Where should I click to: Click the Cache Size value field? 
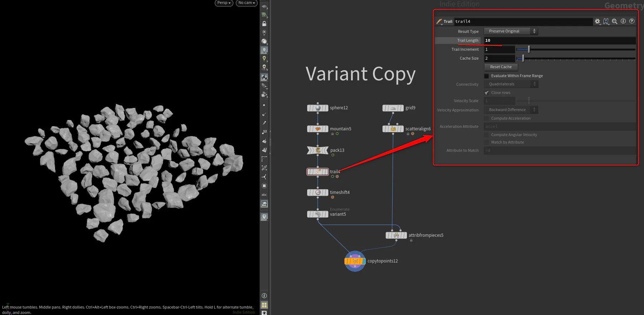500,59
